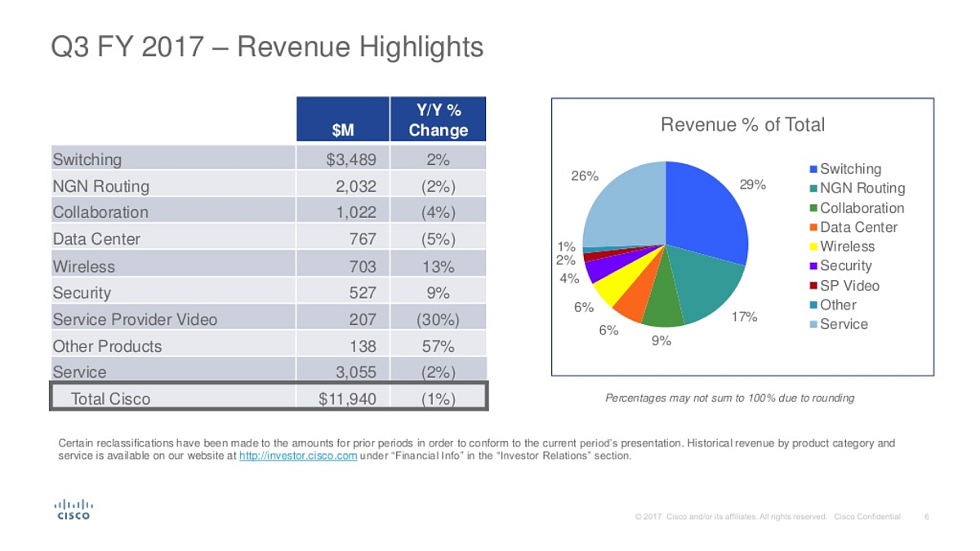This screenshot has height=551, width=980.
Task: Click the Data Center orange legend marker
Action: pos(813,228)
